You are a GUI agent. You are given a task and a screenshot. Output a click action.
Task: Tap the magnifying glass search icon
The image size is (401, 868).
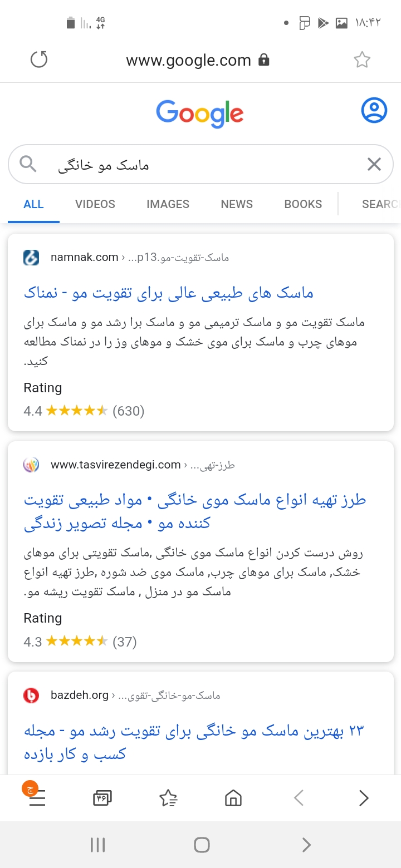(28, 164)
